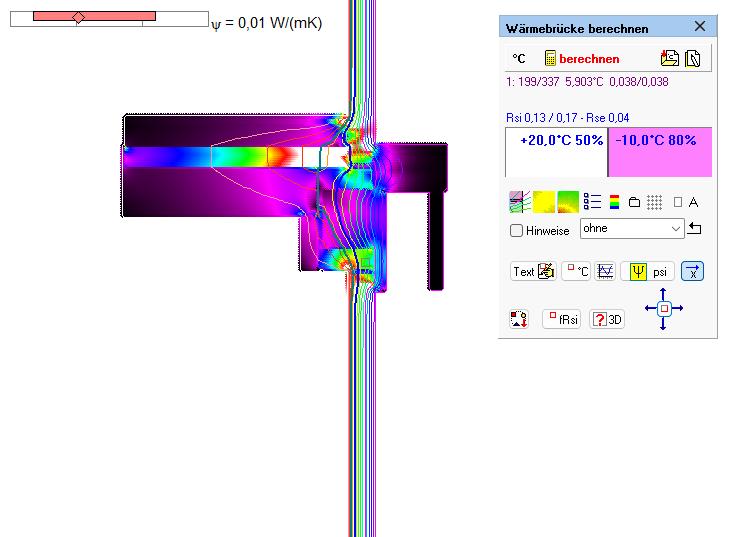The width and height of the screenshot is (750, 537).
Task: Click the pan left arrow
Action: 650,308
